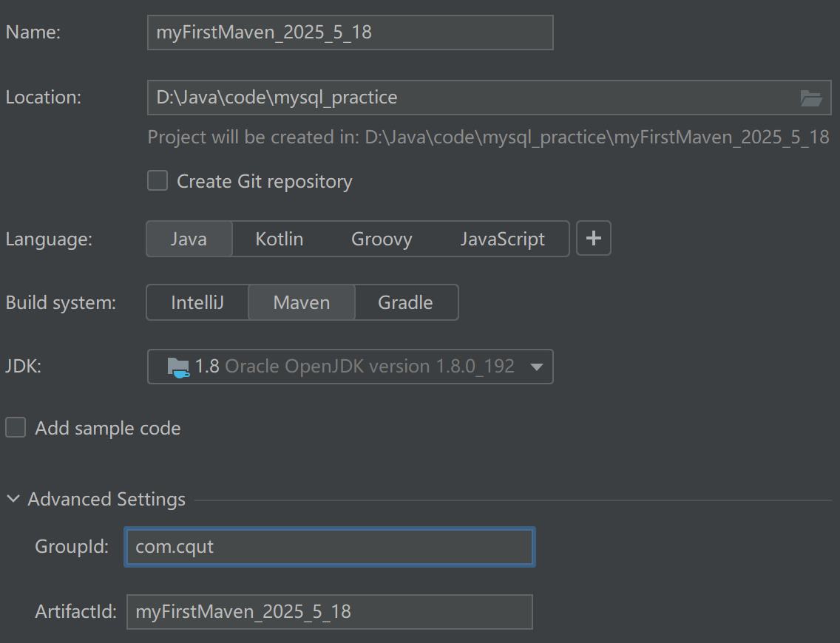
Task: Pick Groovy as the language
Action: click(x=382, y=239)
